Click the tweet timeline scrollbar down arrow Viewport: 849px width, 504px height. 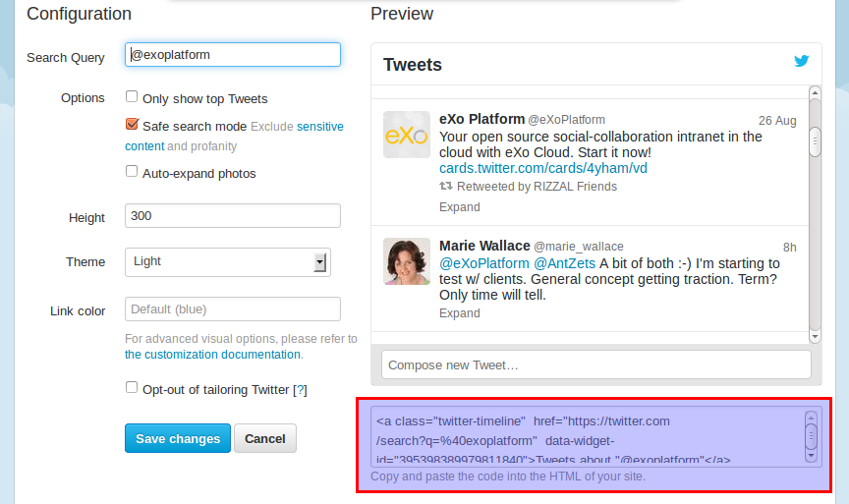815,336
